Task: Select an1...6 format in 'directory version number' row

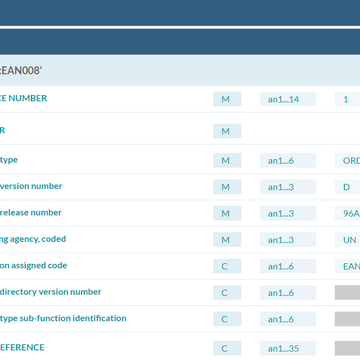Action: (x=288, y=292)
